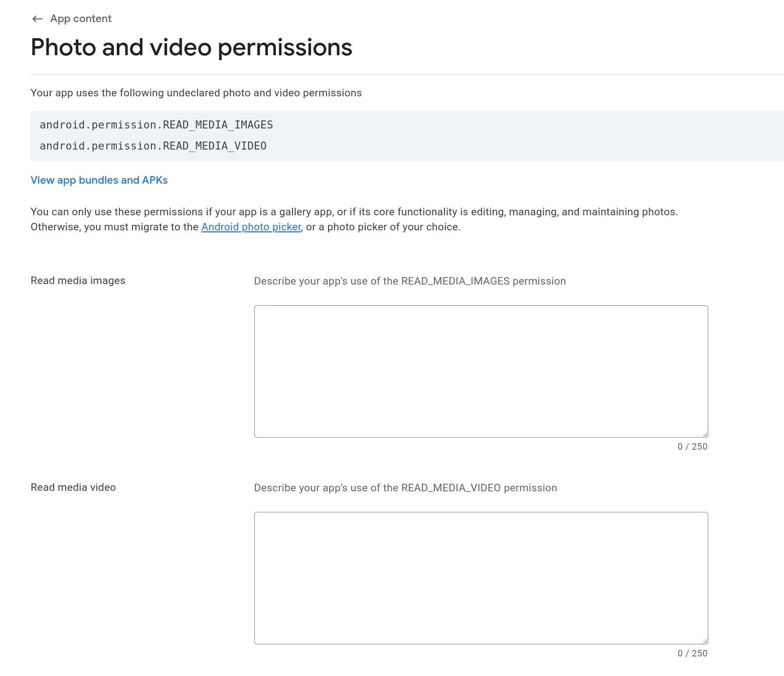Focus the READ_MEDIA_IMAGES description text box
The width and height of the screenshot is (784, 676).
481,371
